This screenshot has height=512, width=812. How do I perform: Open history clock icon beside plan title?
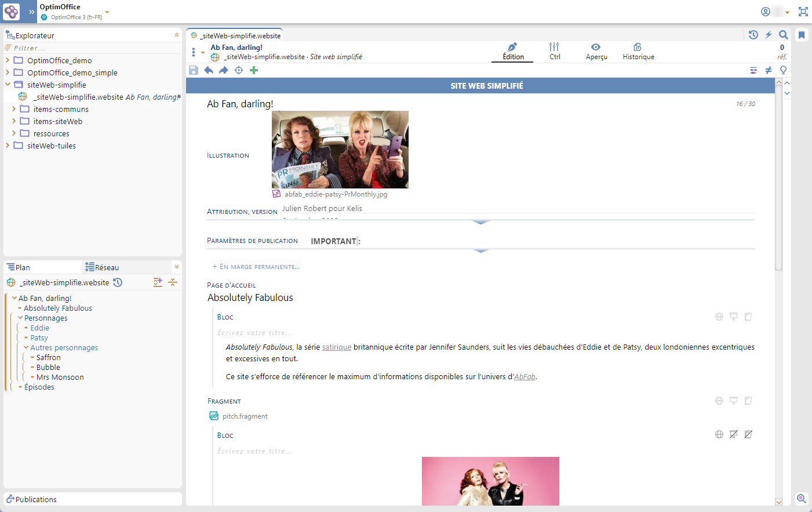(118, 282)
